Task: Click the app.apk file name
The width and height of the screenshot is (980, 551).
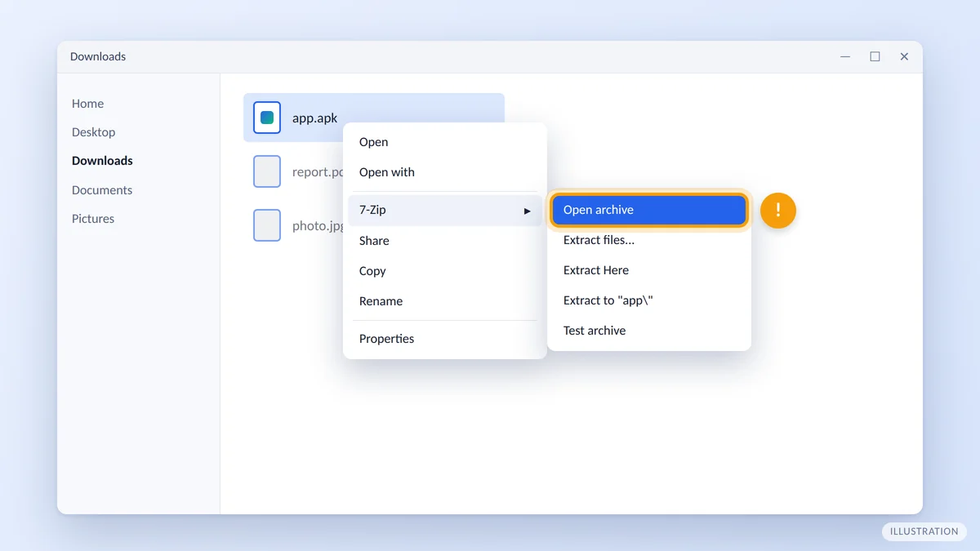Action: point(315,118)
